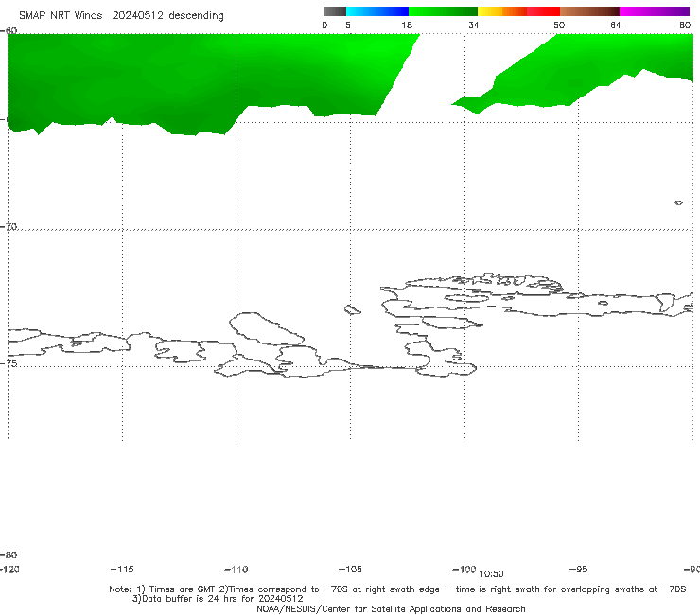Click the title 'SMAP NRT Winds 20240512 descending'
The height and width of the screenshot is (615, 700).
121,16
